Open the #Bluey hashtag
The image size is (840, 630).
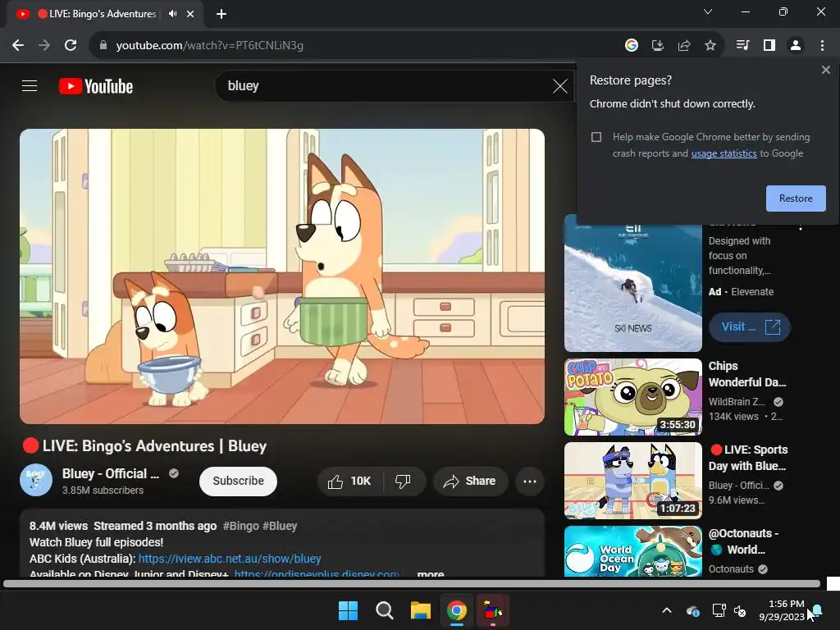click(x=279, y=526)
